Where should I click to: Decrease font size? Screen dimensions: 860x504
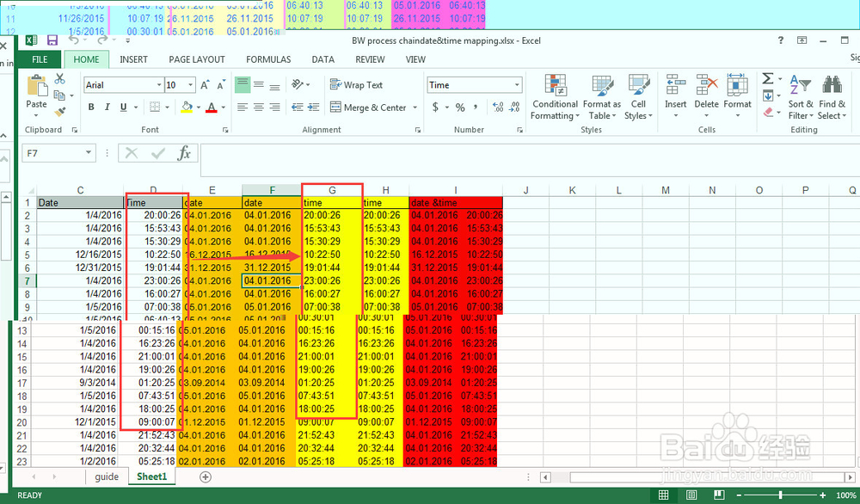[221, 85]
